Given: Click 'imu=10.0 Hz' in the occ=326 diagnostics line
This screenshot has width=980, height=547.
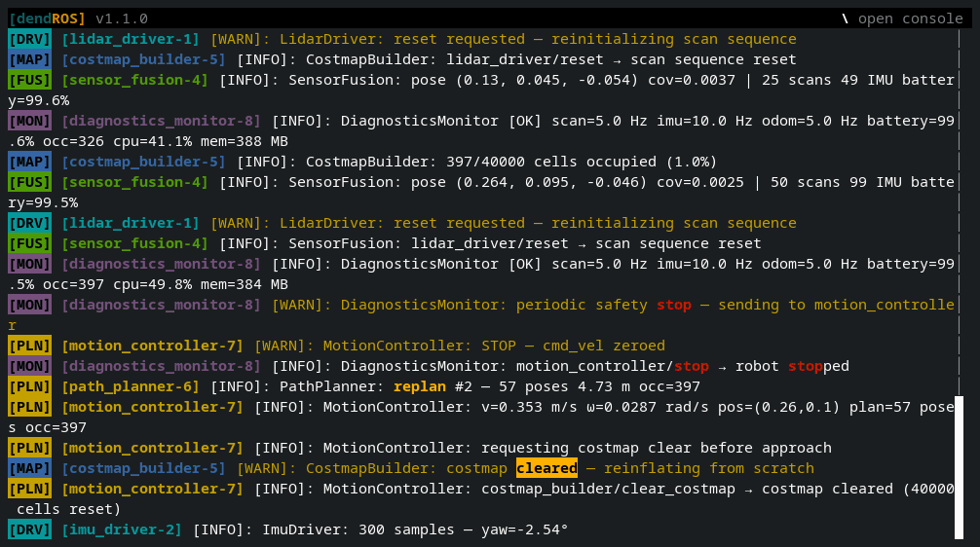Looking at the screenshot, I should 704,121.
